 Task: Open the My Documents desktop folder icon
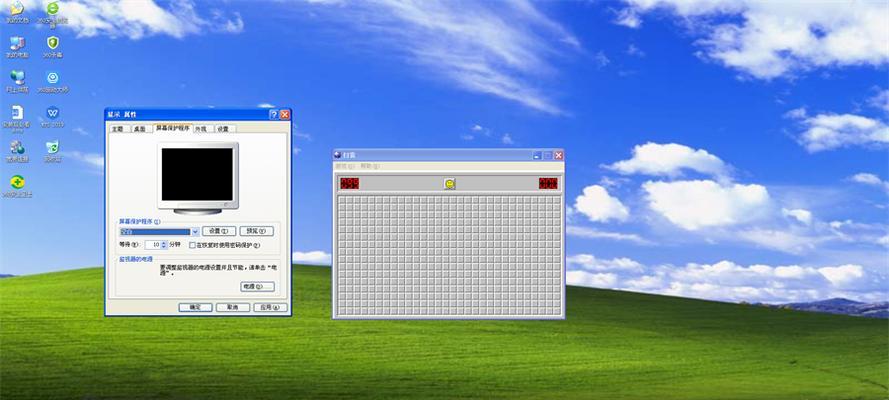point(17,8)
